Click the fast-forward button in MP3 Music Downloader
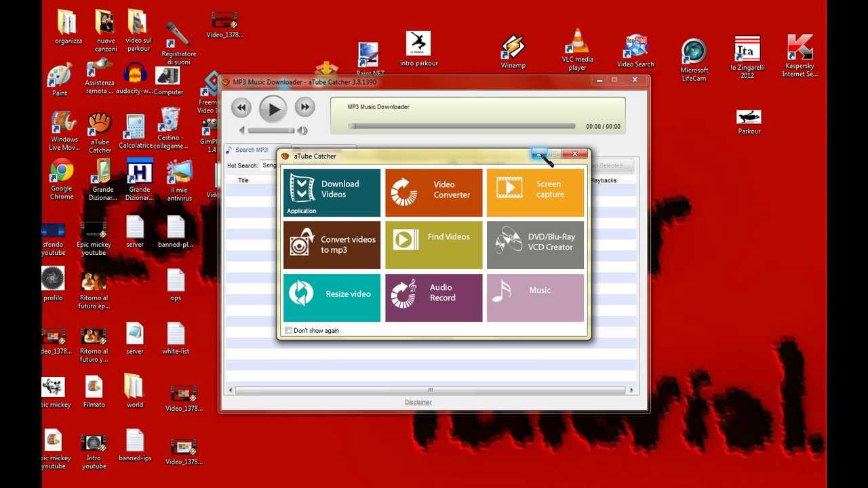 (305, 107)
